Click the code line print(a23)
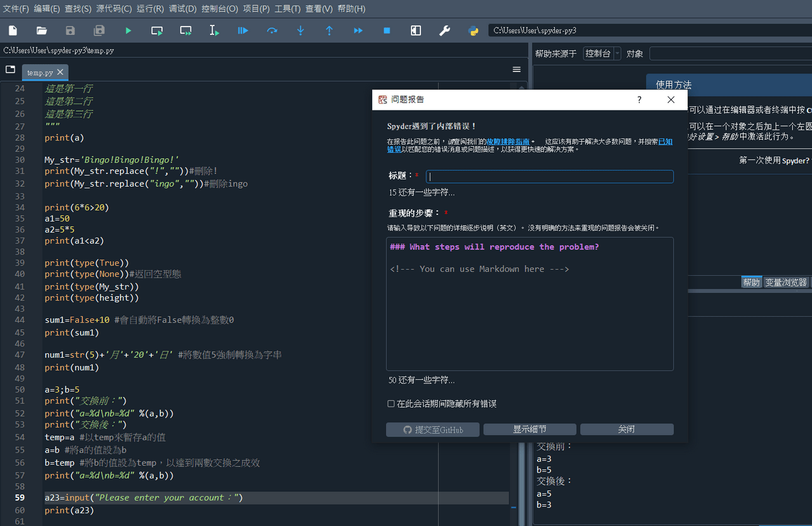 69,510
